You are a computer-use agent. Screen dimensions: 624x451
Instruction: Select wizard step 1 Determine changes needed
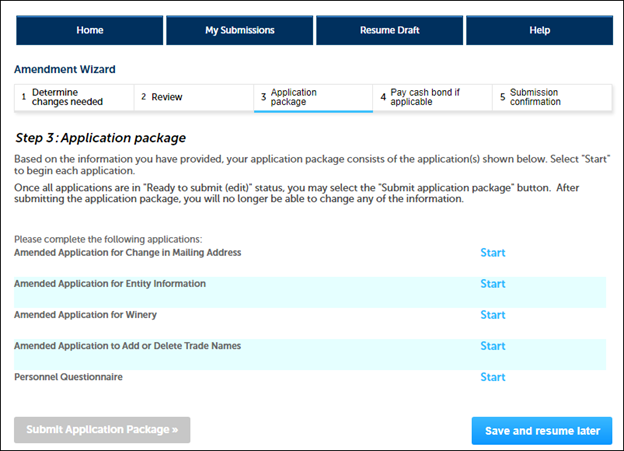coord(73,97)
